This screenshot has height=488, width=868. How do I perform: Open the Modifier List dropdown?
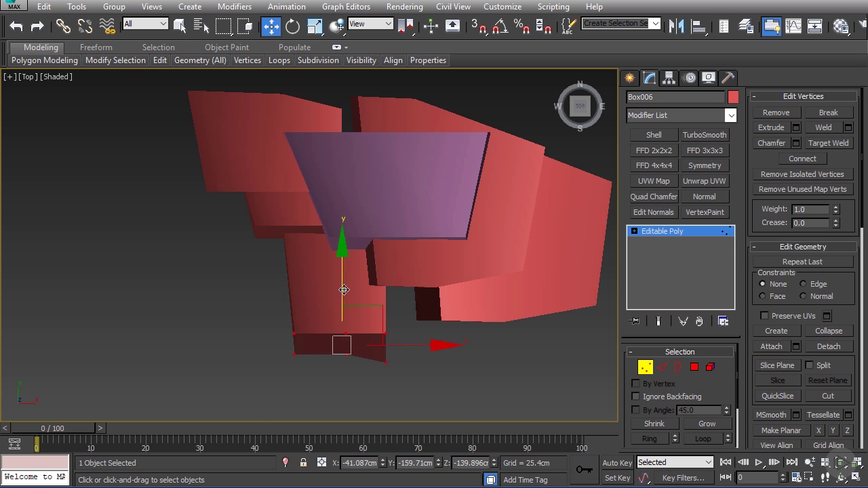point(681,115)
